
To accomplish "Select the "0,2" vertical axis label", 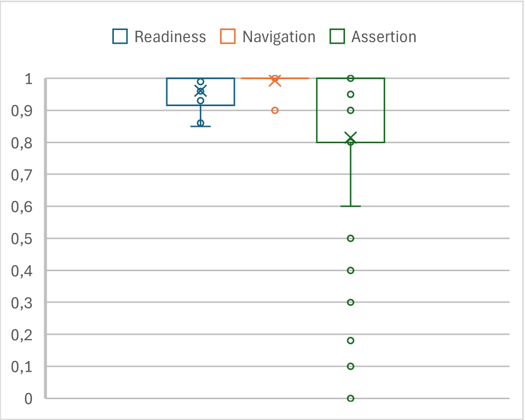I will (22, 334).
